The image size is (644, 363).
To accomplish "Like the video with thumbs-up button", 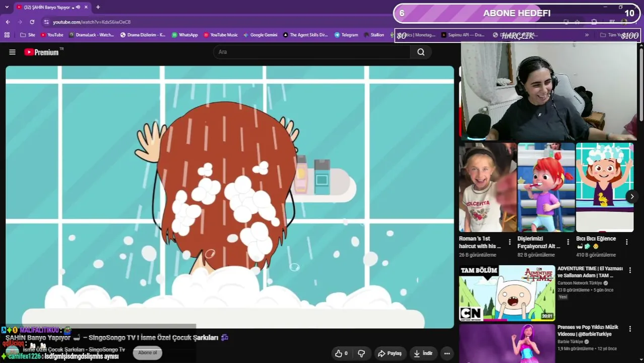I will point(341,353).
